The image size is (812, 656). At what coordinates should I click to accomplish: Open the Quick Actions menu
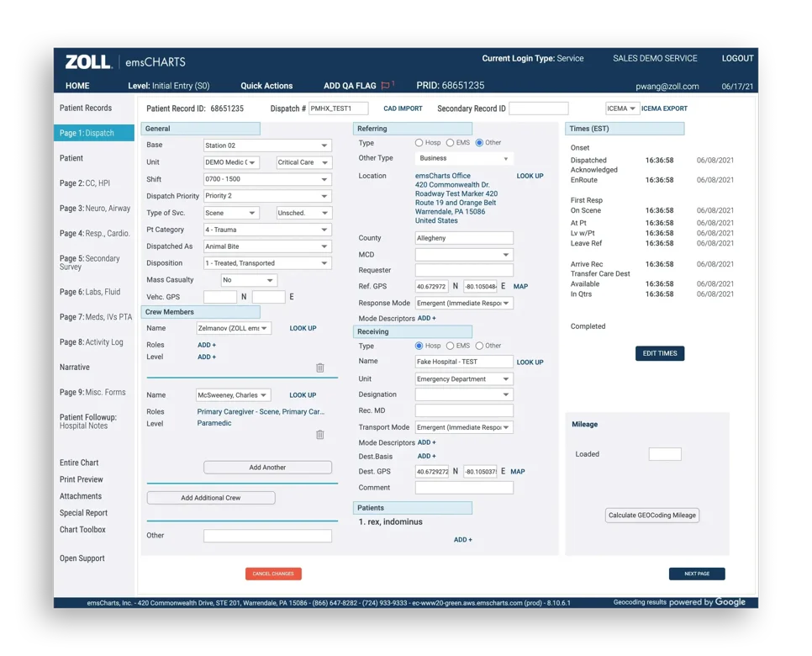[266, 86]
